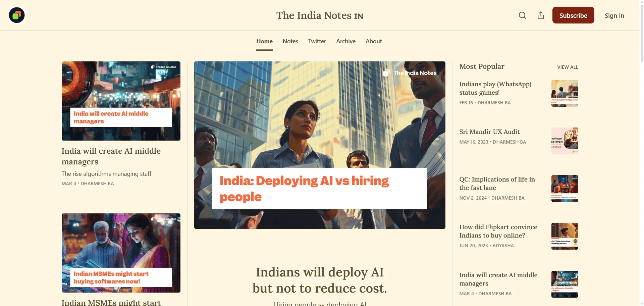Open the WhatsApp status games thumbnail
The width and height of the screenshot is (644, 306).
565,93
